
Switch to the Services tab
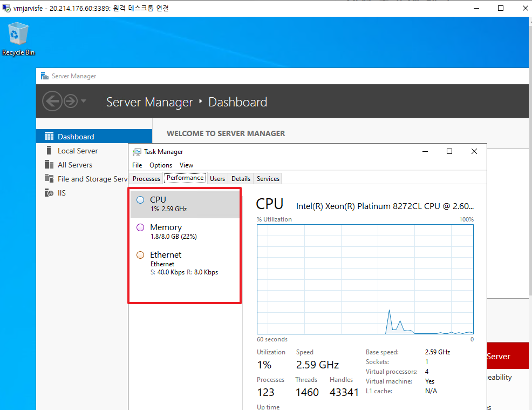pyautogui.click(x=268, y=179)
